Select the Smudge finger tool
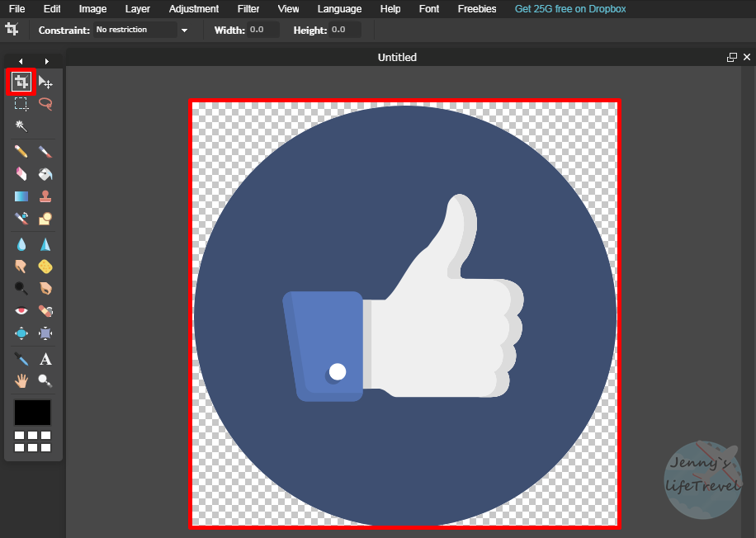 pyautogui.click(x=21, y=267)
